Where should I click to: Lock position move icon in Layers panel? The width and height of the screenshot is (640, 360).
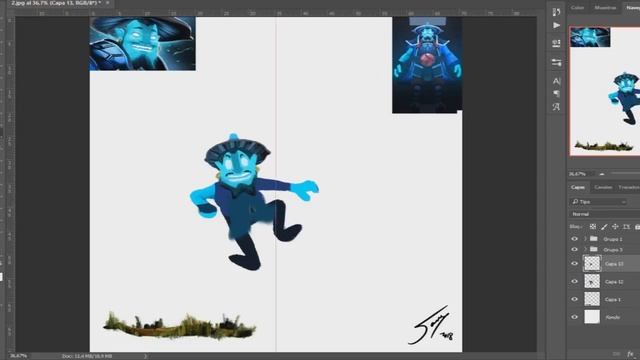615,227
